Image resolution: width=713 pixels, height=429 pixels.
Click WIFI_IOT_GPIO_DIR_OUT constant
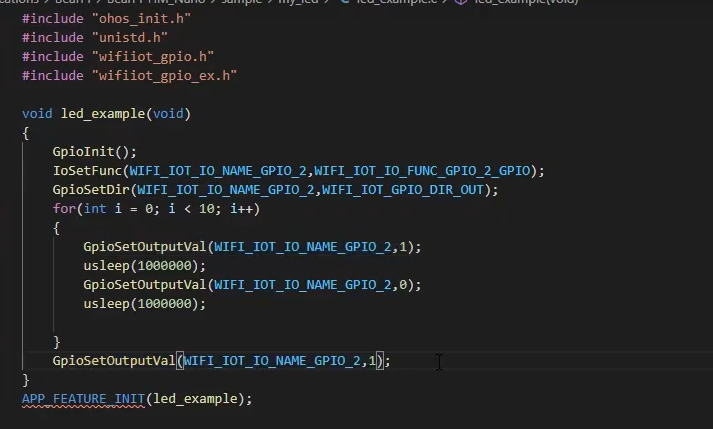coord(402,190)
